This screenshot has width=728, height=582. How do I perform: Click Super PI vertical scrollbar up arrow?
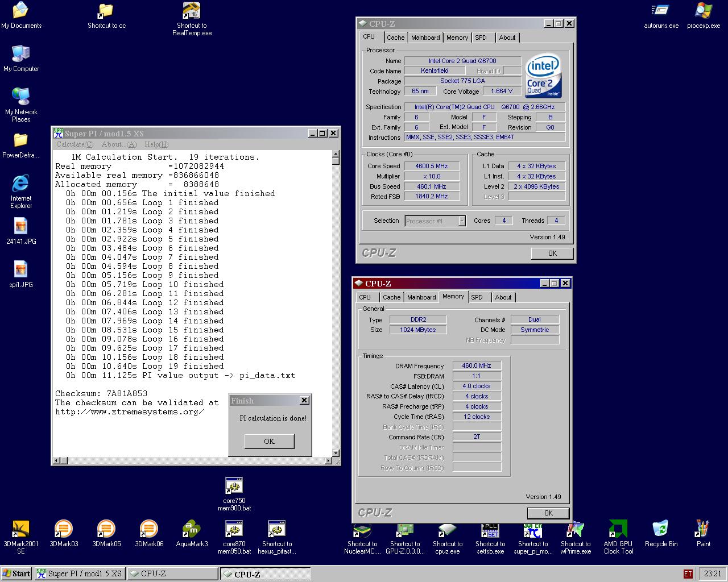coord(336,154)
